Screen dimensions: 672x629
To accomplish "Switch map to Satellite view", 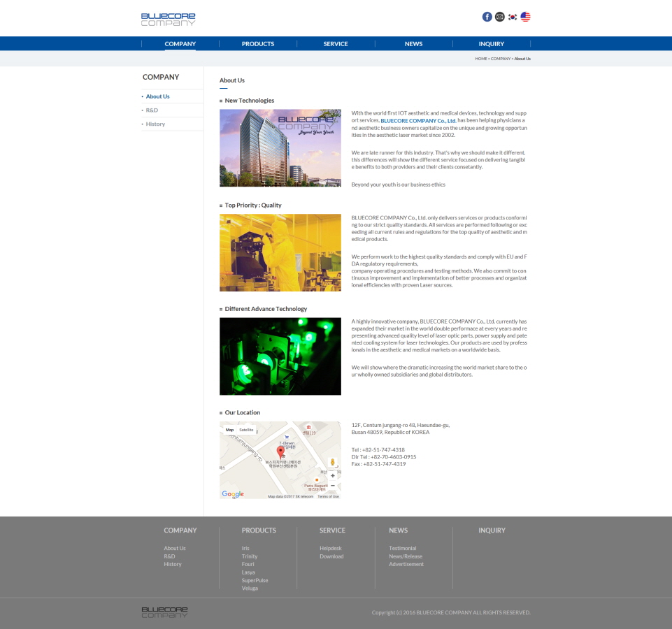I will coord(246,430).
